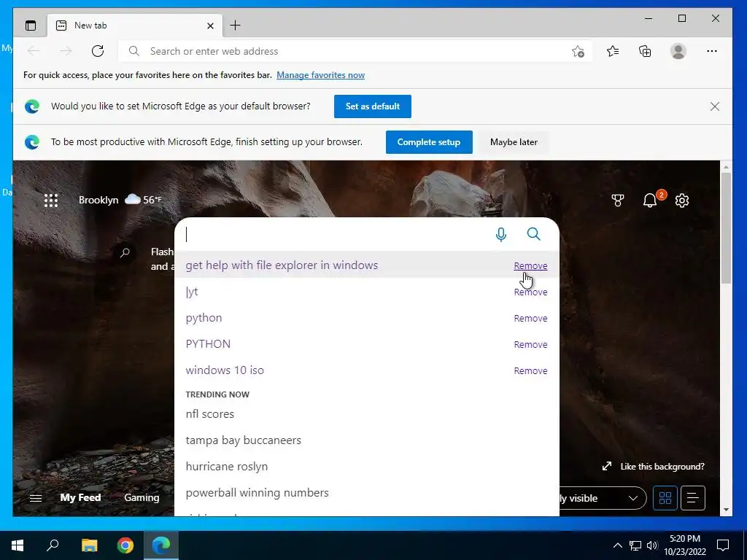
Task: Remove 'get help with file explorer' history entry
Action: 530,265
